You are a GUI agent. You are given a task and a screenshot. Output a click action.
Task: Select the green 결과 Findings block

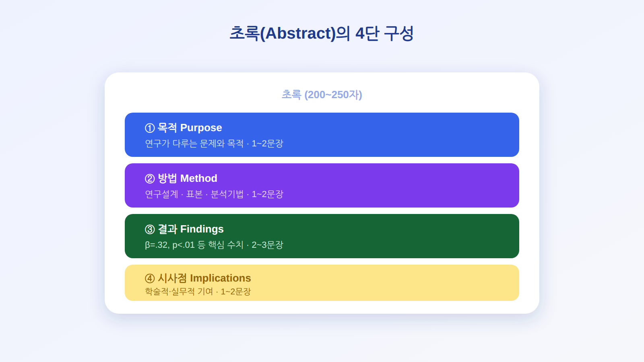[322, 236]
